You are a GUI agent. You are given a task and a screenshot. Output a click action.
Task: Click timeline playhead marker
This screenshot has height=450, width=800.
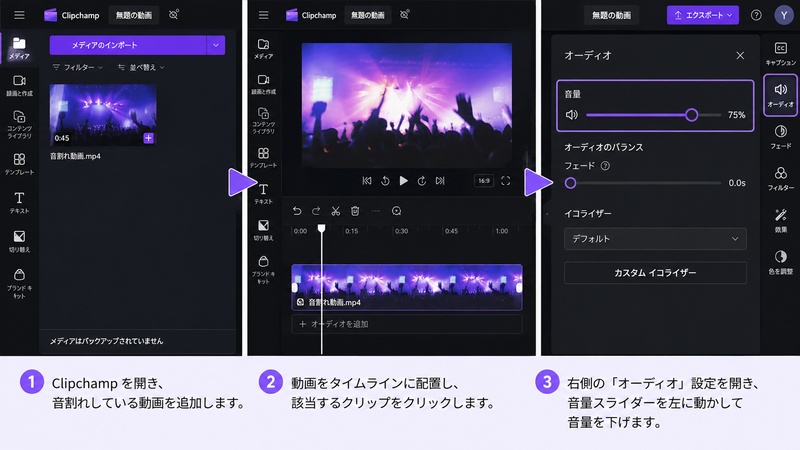(x=321, y=228)
